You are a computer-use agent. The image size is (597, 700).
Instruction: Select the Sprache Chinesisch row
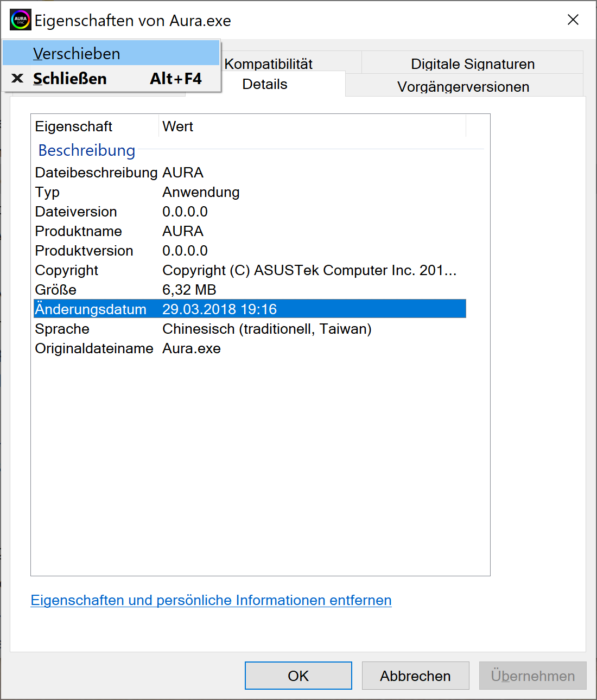pyautogui.click(x=250, y=329)
